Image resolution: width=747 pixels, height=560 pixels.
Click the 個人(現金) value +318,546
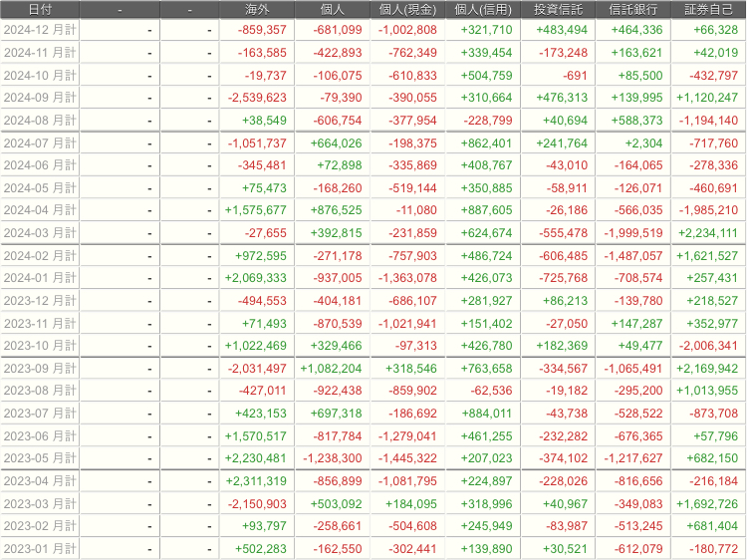pos(411,368)
